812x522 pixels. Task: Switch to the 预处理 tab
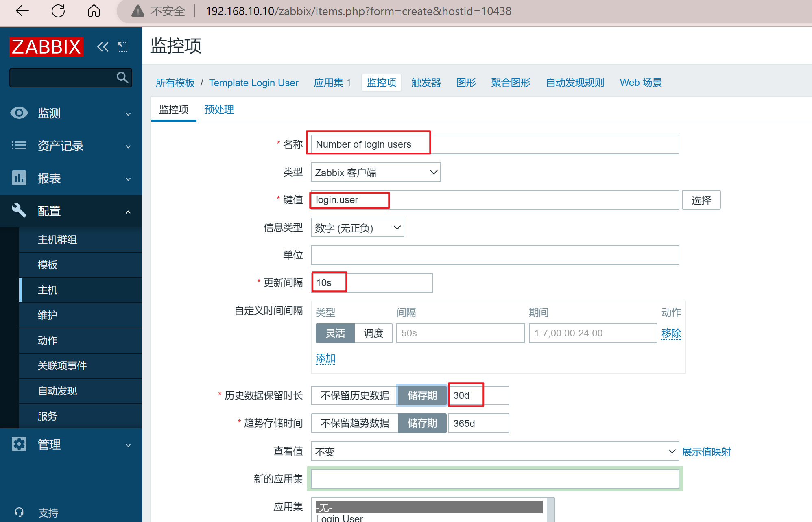[219, 109]
